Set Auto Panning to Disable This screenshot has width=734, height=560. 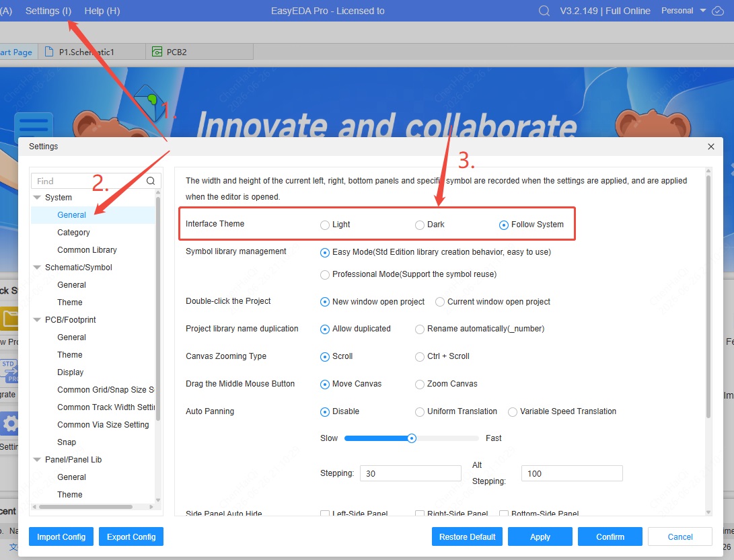coord(325,412)
